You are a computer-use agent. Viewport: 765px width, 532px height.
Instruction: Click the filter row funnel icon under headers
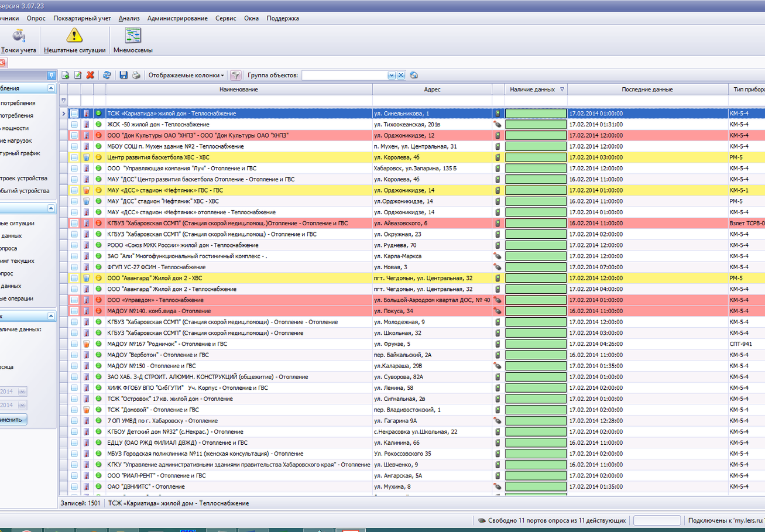tap(64, 101)
